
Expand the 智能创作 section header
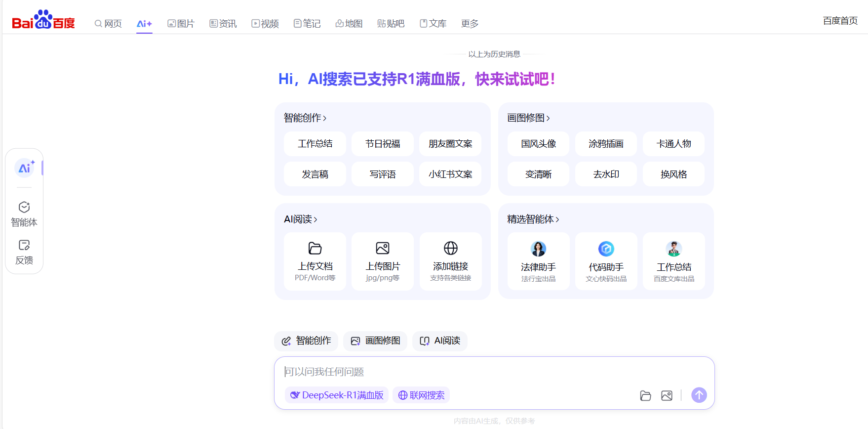tap(305, 118)
